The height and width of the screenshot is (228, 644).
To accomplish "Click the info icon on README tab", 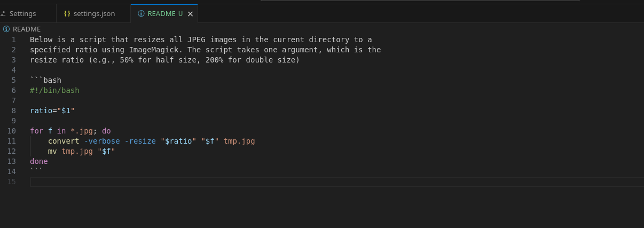I will pos(140,14).
